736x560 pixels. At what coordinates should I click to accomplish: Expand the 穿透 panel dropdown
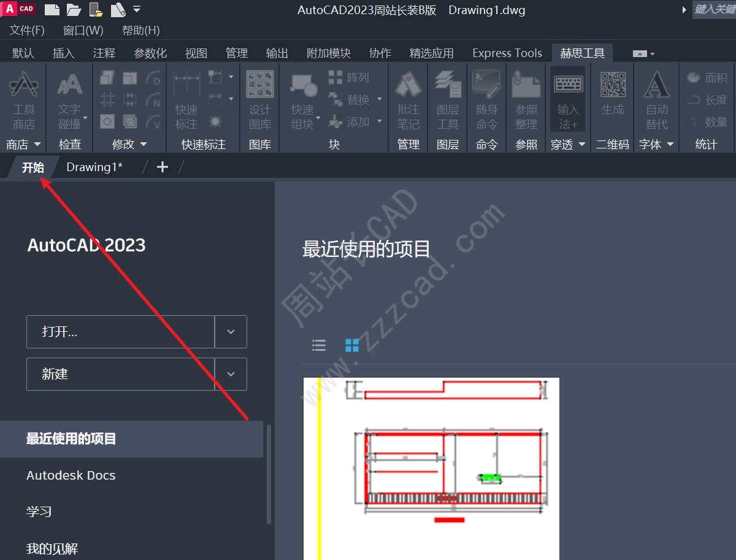click(x=581, y=144)
